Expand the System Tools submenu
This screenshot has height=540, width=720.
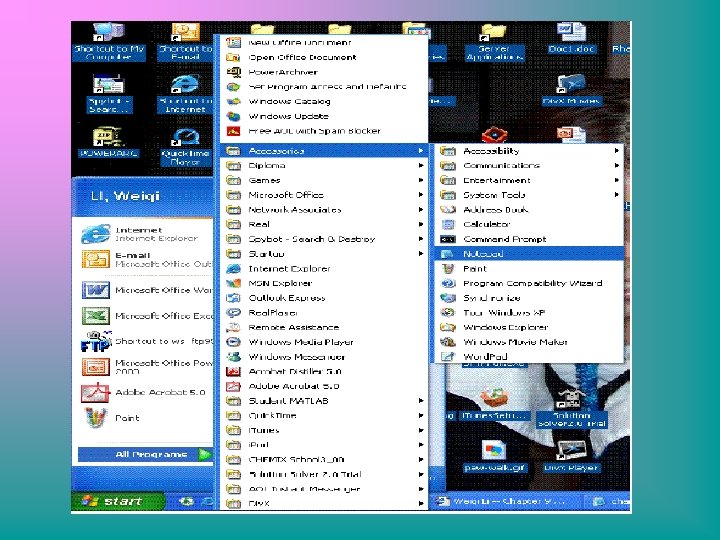click(x=529, y=195)
